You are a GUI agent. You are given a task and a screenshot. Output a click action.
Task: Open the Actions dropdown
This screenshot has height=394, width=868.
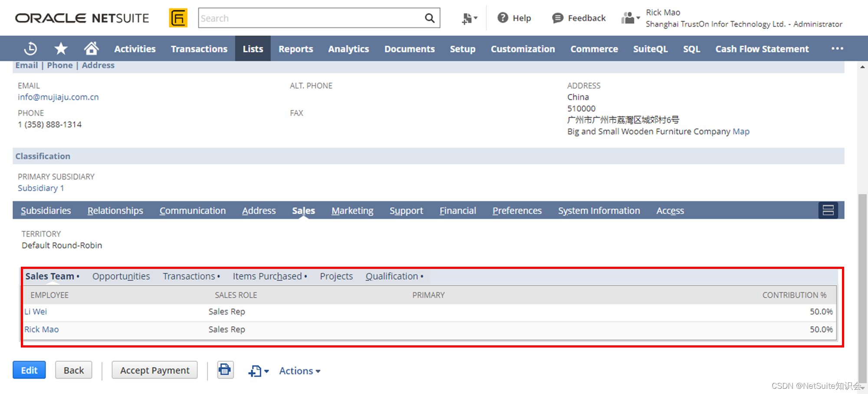(299, 371)
